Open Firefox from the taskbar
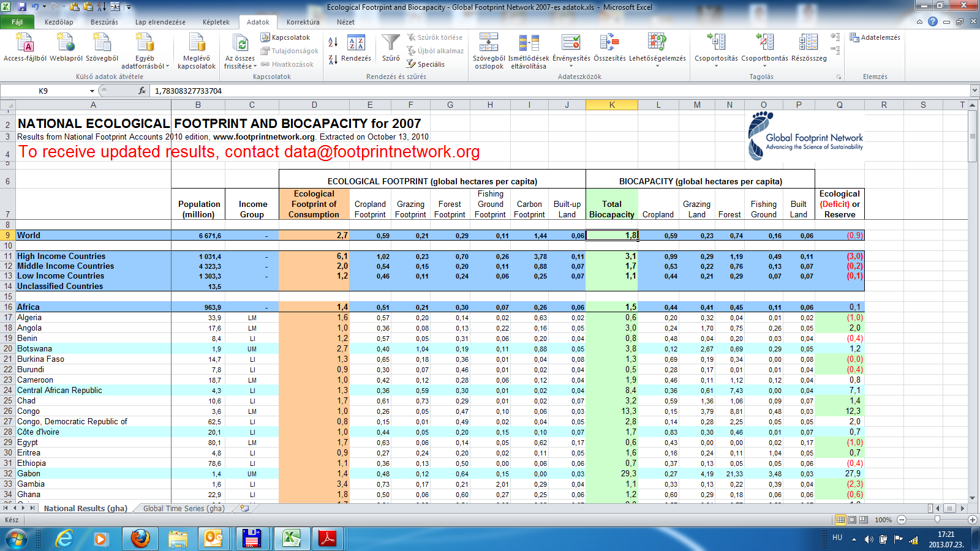This screenshot has height=551, width=980. pos(140,539)
